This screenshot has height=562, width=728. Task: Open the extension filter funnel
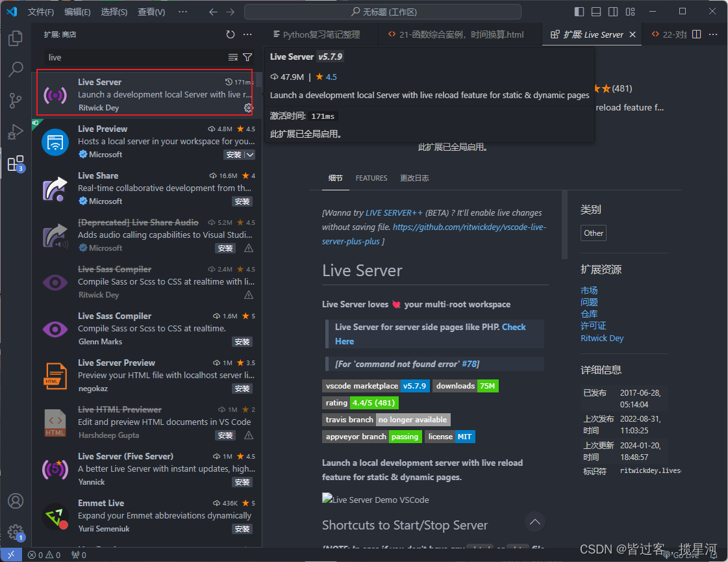[x=247, y=57]
